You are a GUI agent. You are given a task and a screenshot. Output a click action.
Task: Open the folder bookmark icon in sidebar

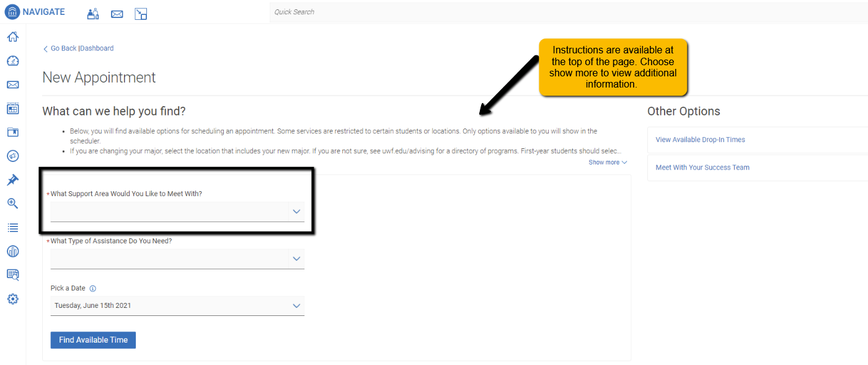12,132
